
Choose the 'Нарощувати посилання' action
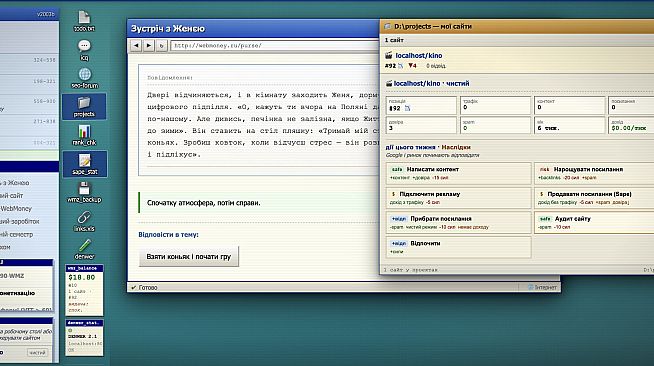(594, 173)
